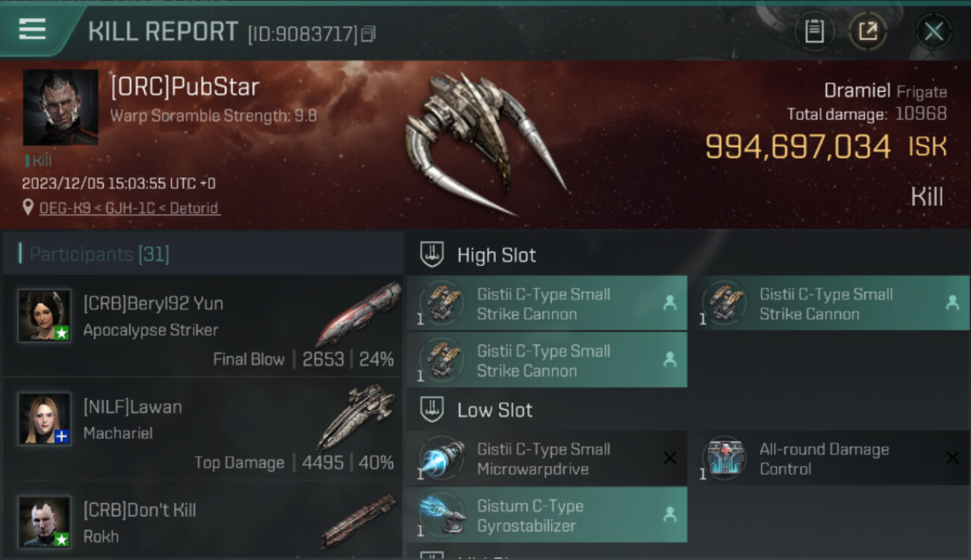Open the hamburger menu
Viewport: 971px width, 560px height.
pyautogui.click(x=32, y=30)
